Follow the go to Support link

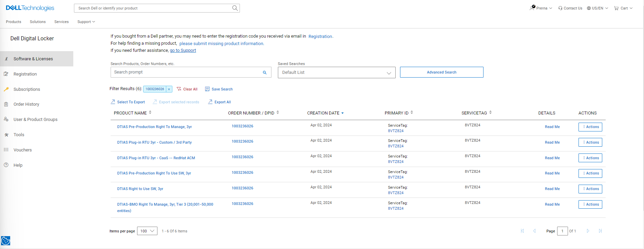(x=183, y=50)
